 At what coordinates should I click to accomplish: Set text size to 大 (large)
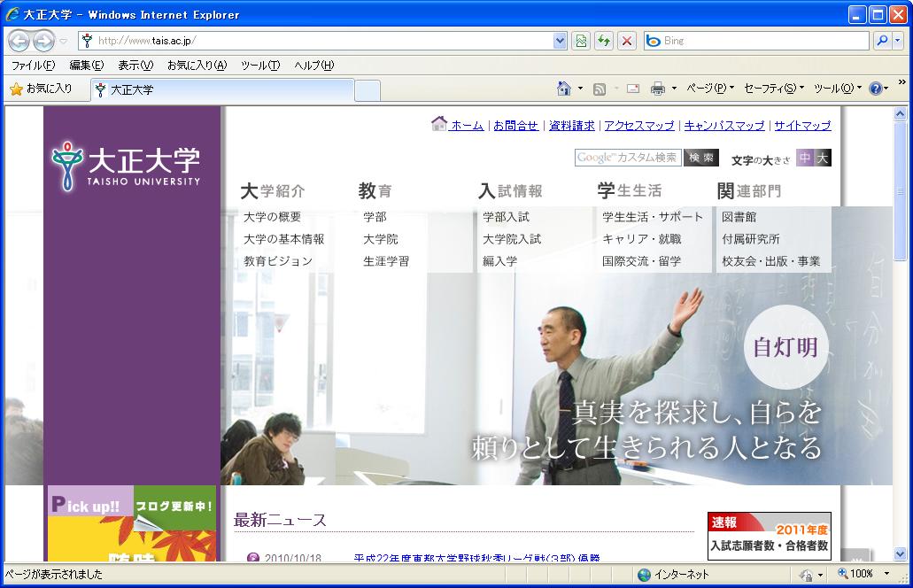823,158
